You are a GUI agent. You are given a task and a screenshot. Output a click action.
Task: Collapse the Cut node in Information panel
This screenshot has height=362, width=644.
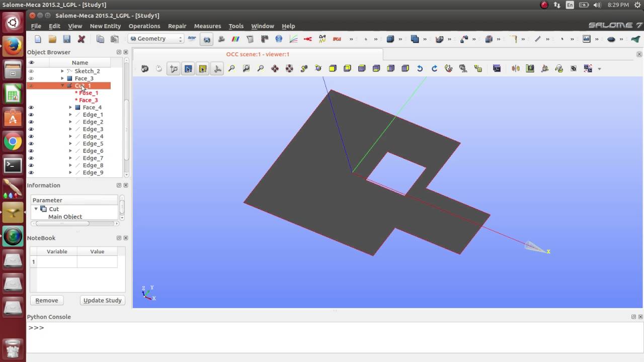coord(36,209)
